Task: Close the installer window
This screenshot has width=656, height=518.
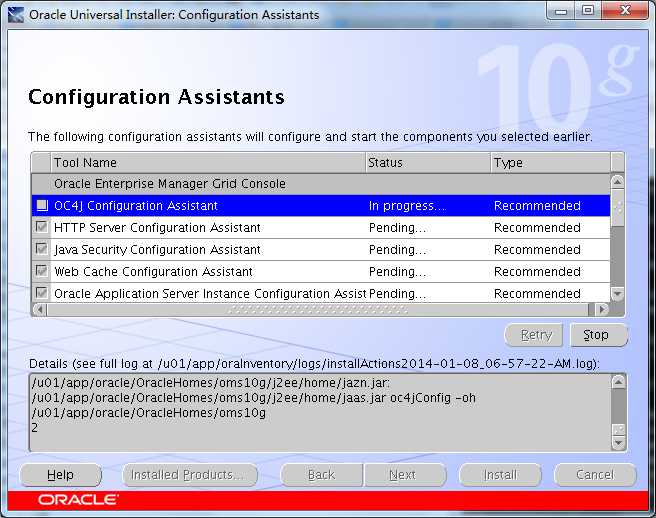Action: pos(625,11)
